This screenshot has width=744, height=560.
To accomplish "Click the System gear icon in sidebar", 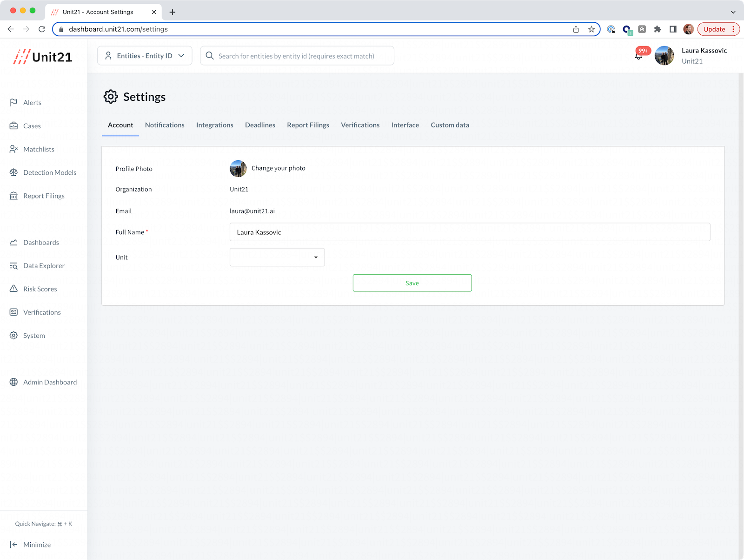I will tap(13, 335).
